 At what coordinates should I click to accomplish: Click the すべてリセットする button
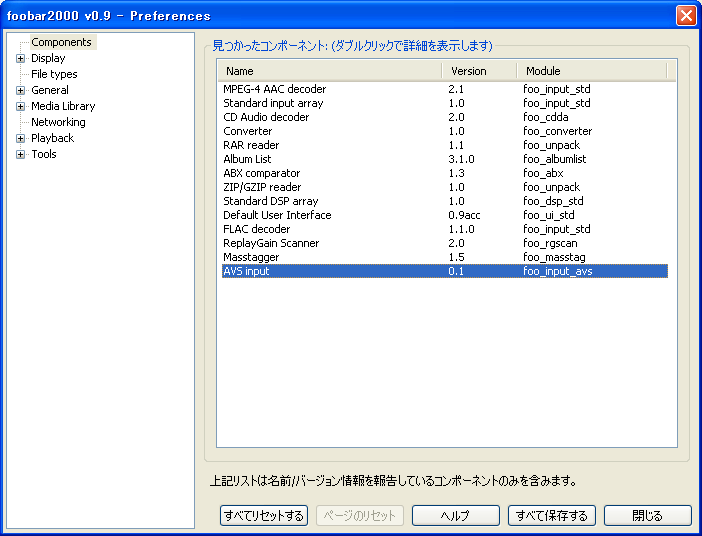click(x=264, y=515)
